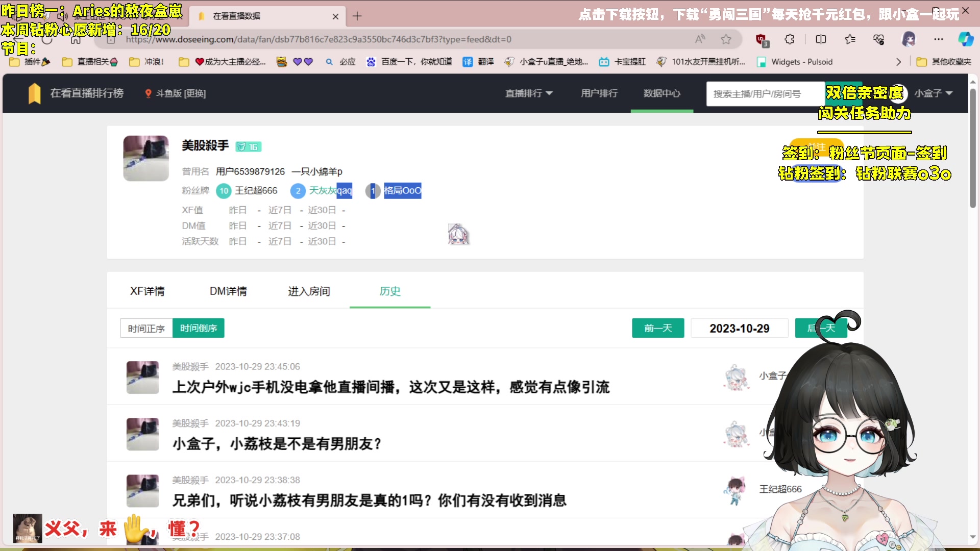The height and width of the screenshot is (551, 980).
Task: Expand hidden bookmarks with the chevron
Action: tap(898, 62)
